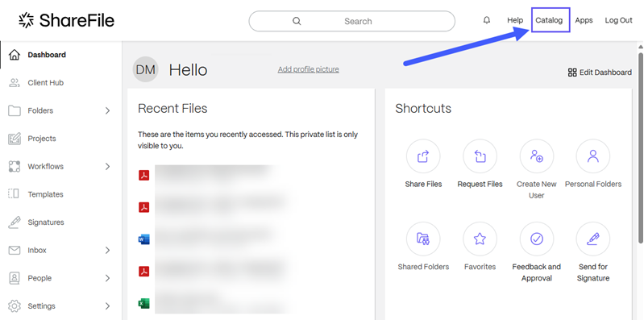The width and height of the screenshot is (644, 320).
Task: Click the Signatures pen icon
Action: (15, 222)
